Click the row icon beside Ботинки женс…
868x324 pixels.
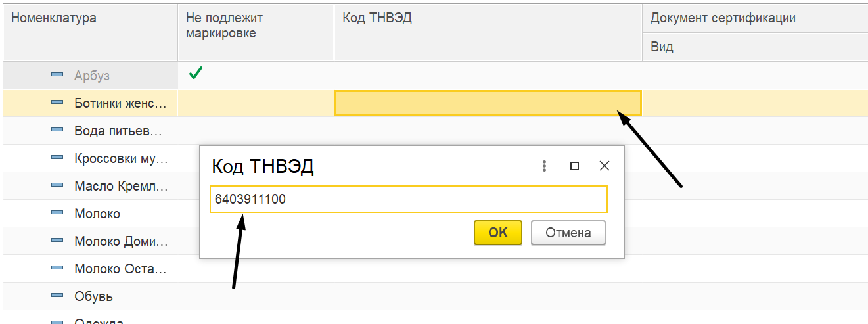pos(57,103)
